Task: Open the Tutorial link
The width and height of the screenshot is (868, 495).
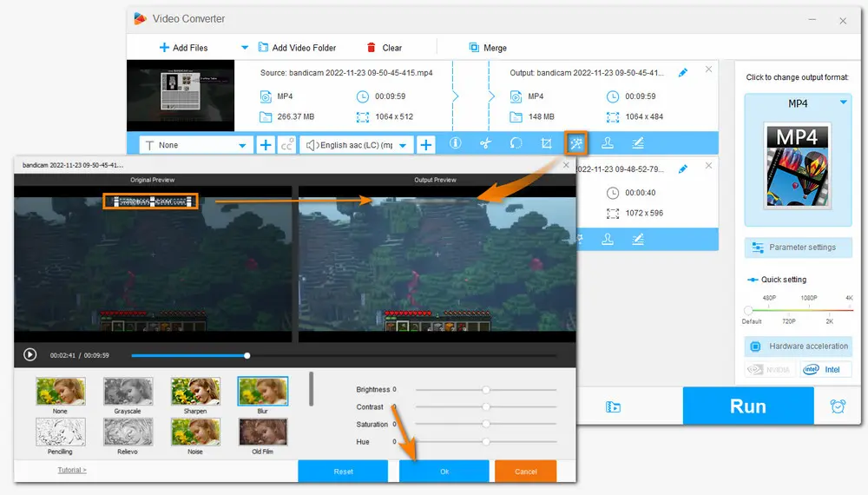Action: coord(72,470)
